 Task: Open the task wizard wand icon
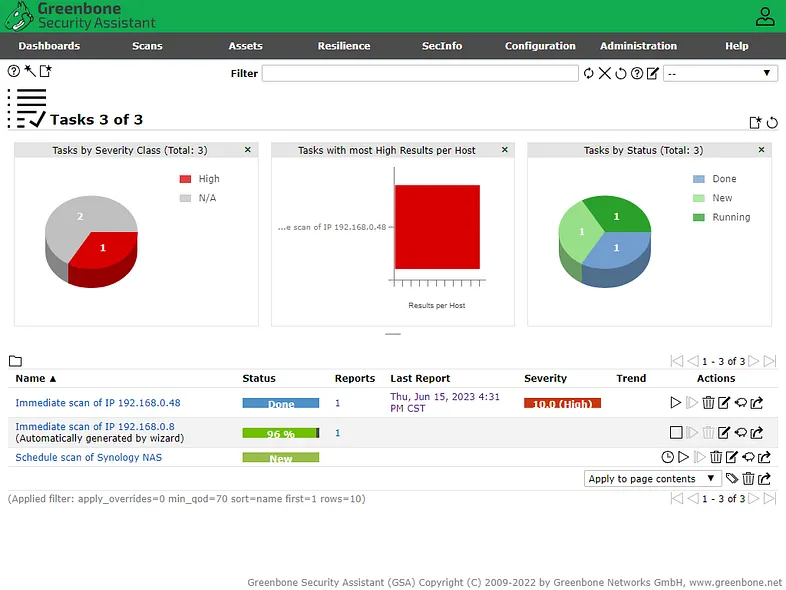[x=30, y=71]
